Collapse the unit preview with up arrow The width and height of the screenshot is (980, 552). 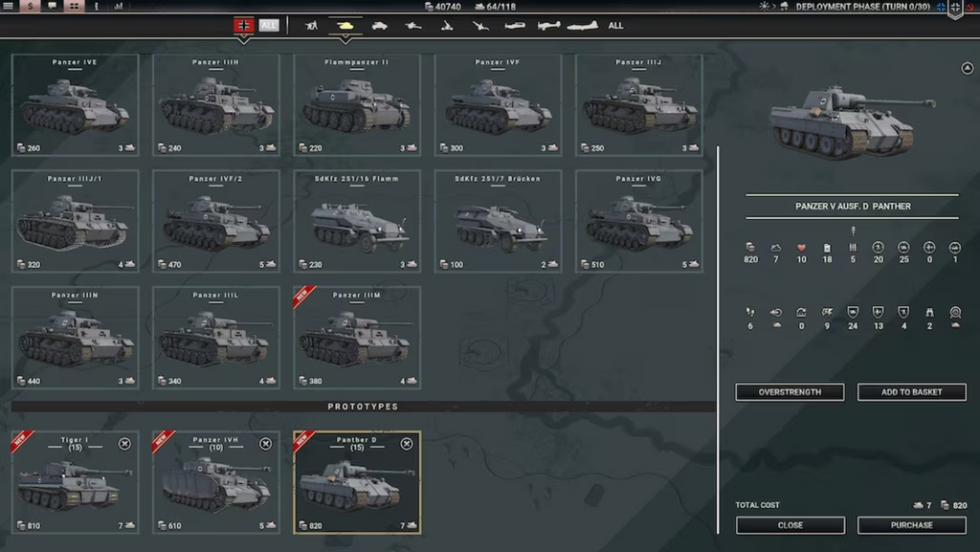pyautogui.click(x=967, y=68)
